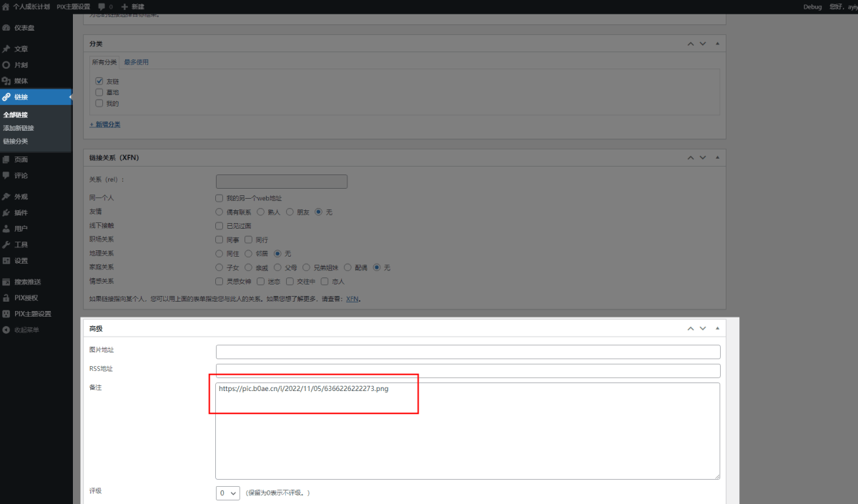Viewport: 858px width, 504px height.
Task: Open the 插件 plugin icon in sidebar
Action: [6, 212]
